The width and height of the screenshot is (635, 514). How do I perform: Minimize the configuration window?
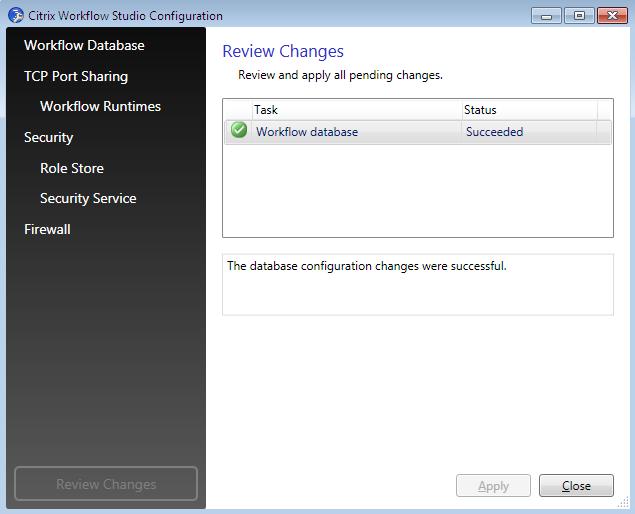click(546, 16)
